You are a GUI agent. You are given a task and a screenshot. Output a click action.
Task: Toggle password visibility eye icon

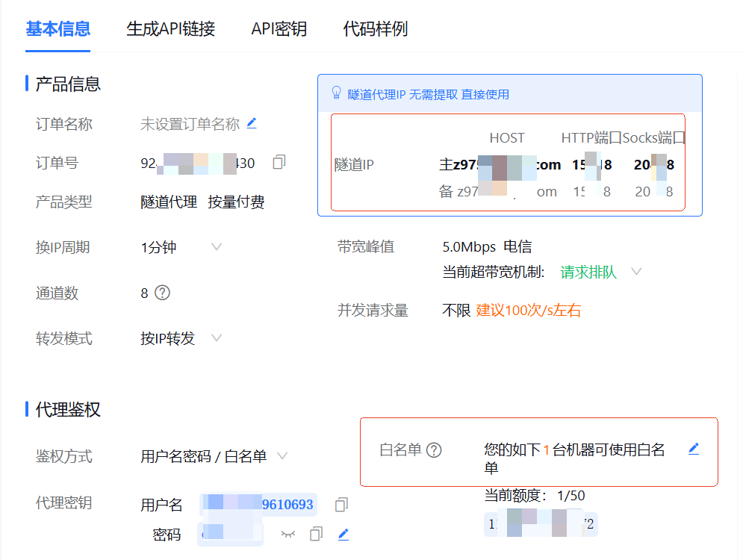(x=287, y=534)
